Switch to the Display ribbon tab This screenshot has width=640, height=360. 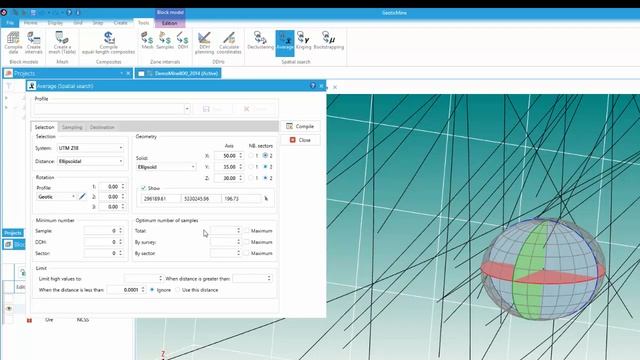click(55, 23)
